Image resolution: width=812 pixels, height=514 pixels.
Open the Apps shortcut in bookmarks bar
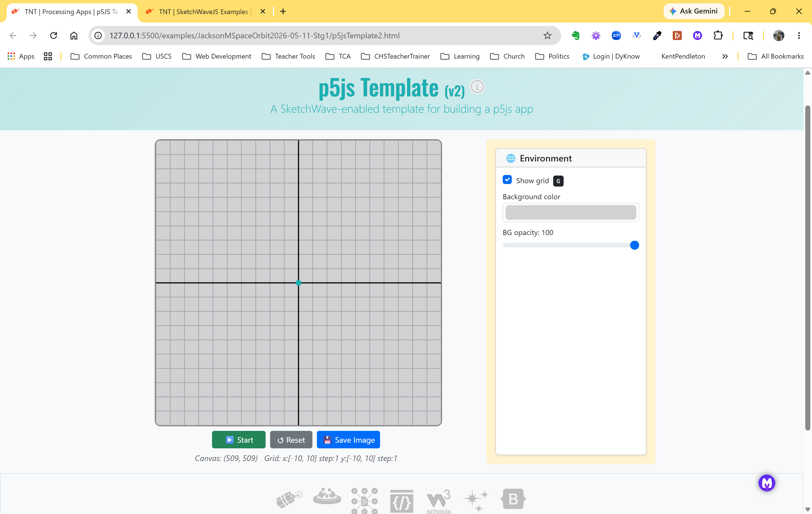(21, 56)
